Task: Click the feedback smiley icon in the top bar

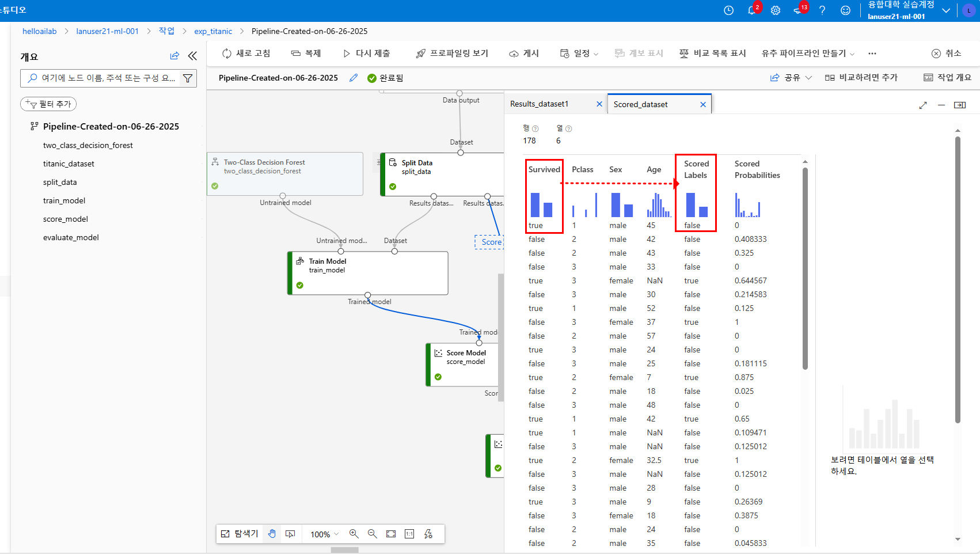Action: coord(845,10)
